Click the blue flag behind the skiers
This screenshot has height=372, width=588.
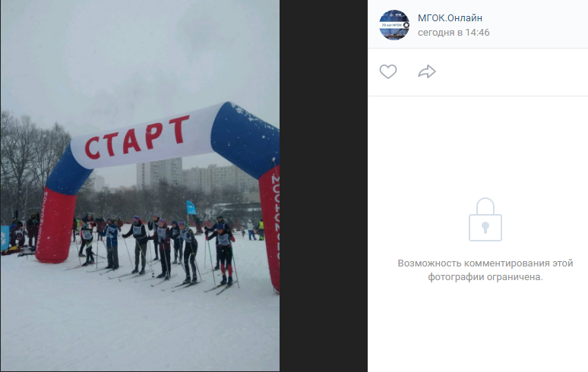coord(191,207)
